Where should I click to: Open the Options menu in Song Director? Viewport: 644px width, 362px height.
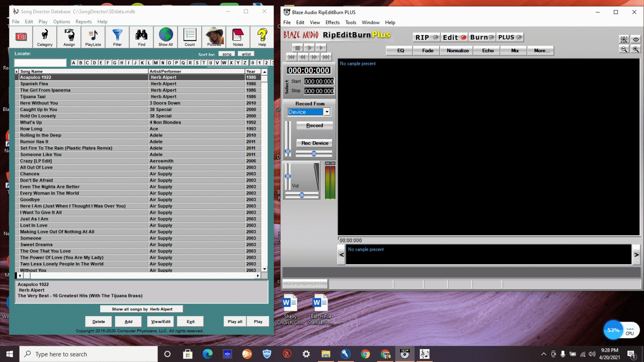point(62,22)
